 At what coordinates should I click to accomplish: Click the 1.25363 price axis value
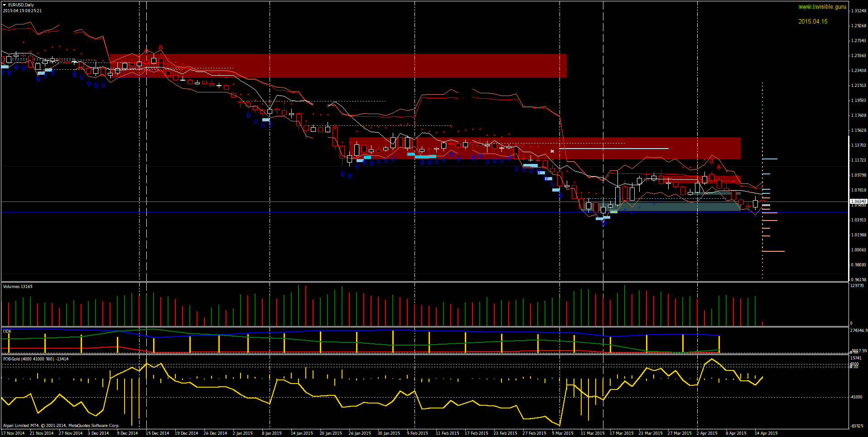tap(859, 55)
